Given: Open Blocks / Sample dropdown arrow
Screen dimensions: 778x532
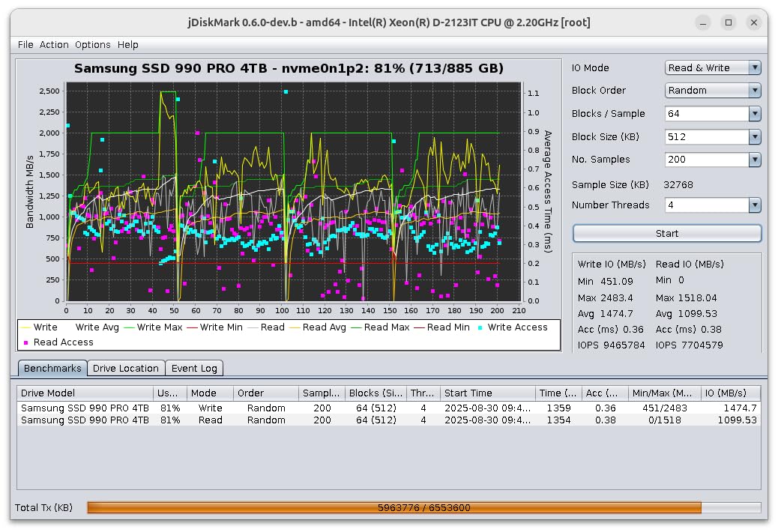Looking at the screenshot, I should click(x=755, y=114).
